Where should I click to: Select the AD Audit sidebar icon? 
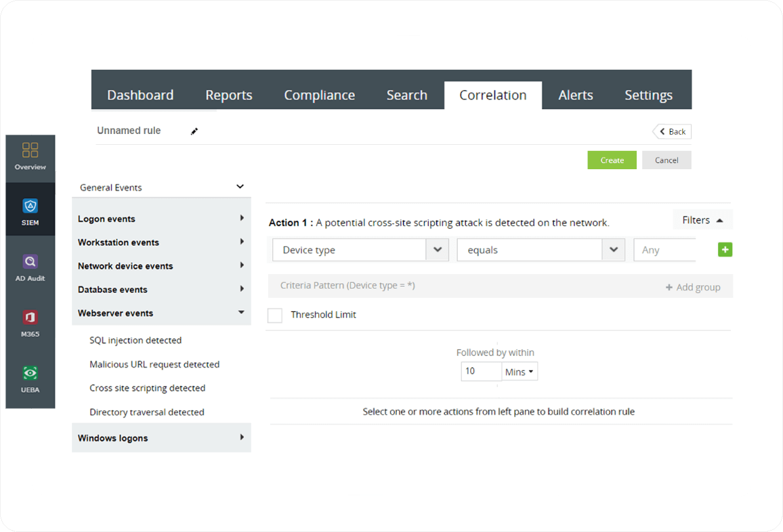(x=30, y=264)
